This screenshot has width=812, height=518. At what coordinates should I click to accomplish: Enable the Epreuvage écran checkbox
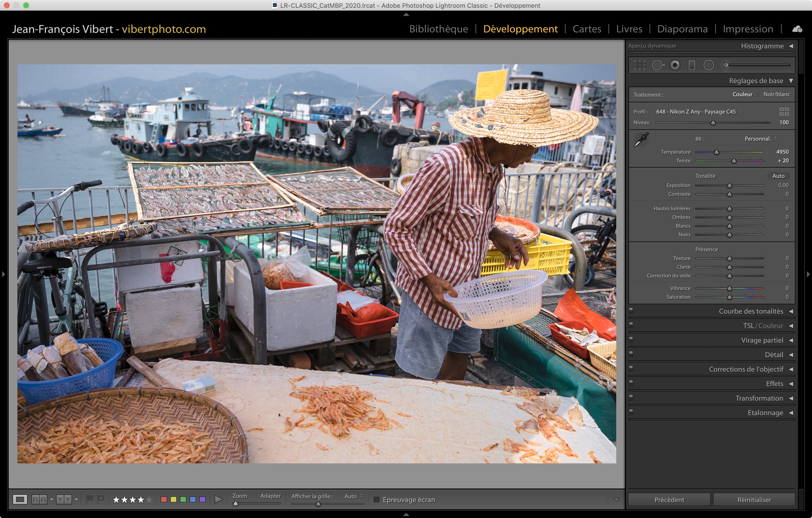point(377,499)
